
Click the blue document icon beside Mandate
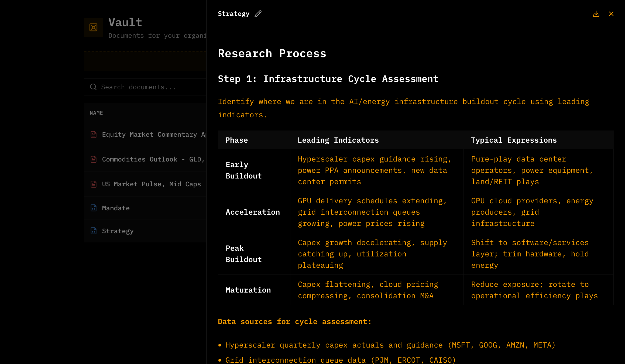(93, 208)
